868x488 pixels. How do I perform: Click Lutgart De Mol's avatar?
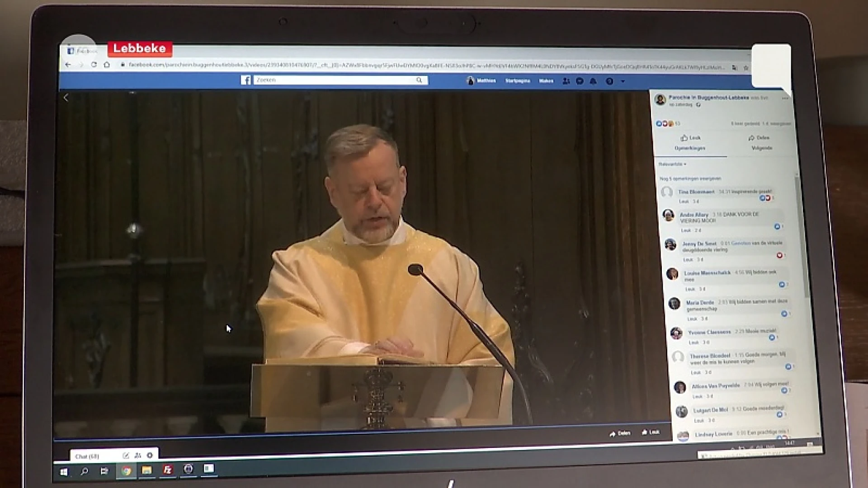[682, 412]
